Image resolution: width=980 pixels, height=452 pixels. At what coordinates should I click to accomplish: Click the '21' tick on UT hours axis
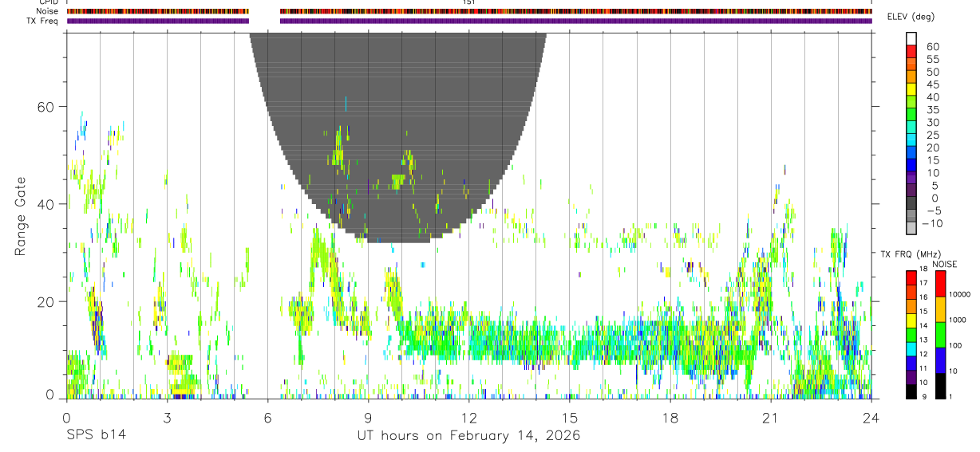pyautogui.click(x=771, y=417)
